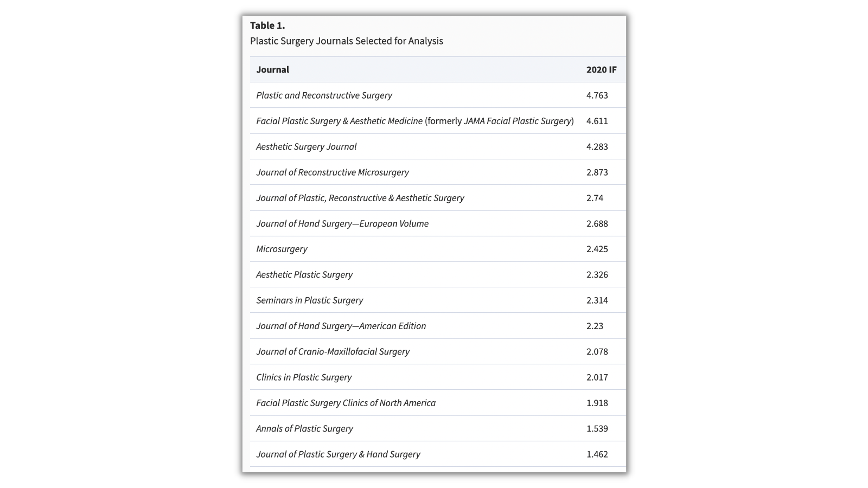Click impact factor value 4.283

pos(597,146)
